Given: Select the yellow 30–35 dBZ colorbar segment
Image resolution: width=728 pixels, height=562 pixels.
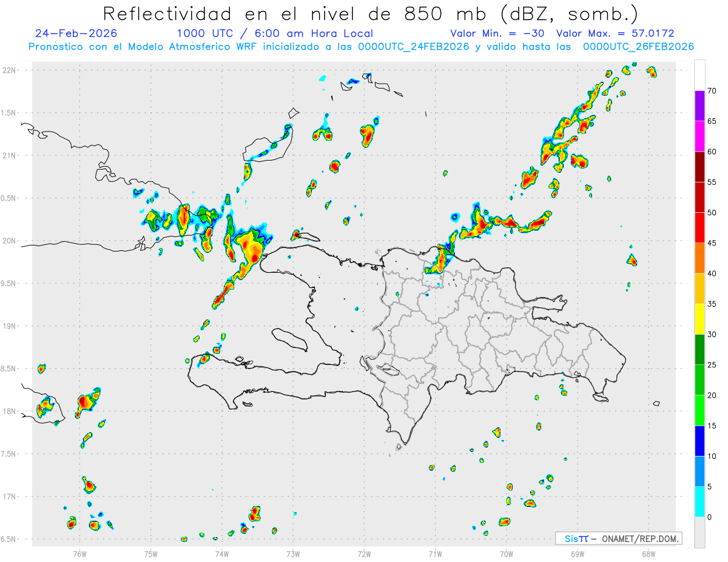Looking at the screenshot, I should click(699, 319).
